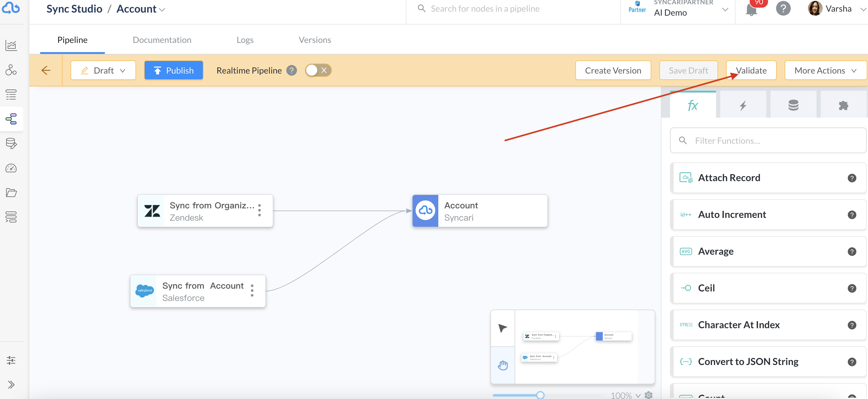Select the hand pan tool in minimap
This screenshot has width=868, height=399.
click(503, 365)
